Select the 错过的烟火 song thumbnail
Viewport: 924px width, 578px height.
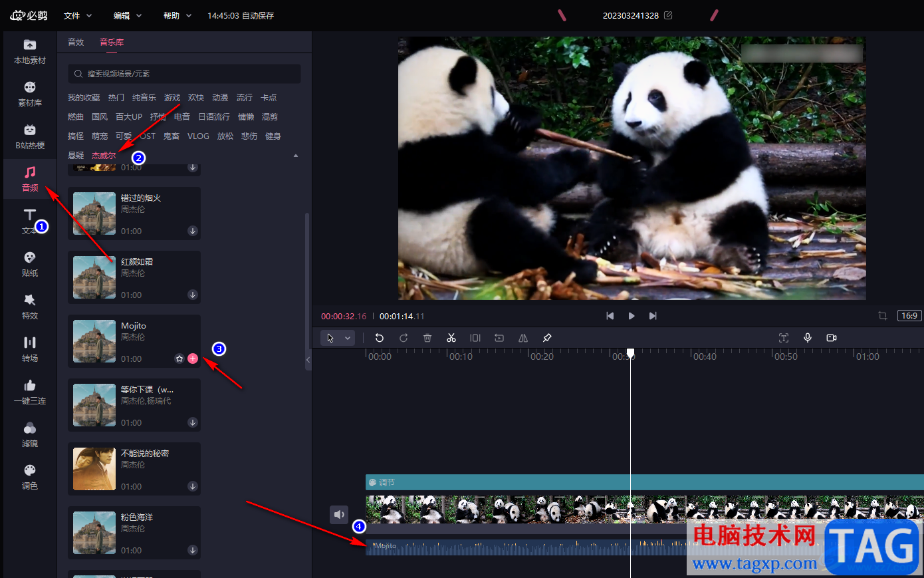[94, 214]
